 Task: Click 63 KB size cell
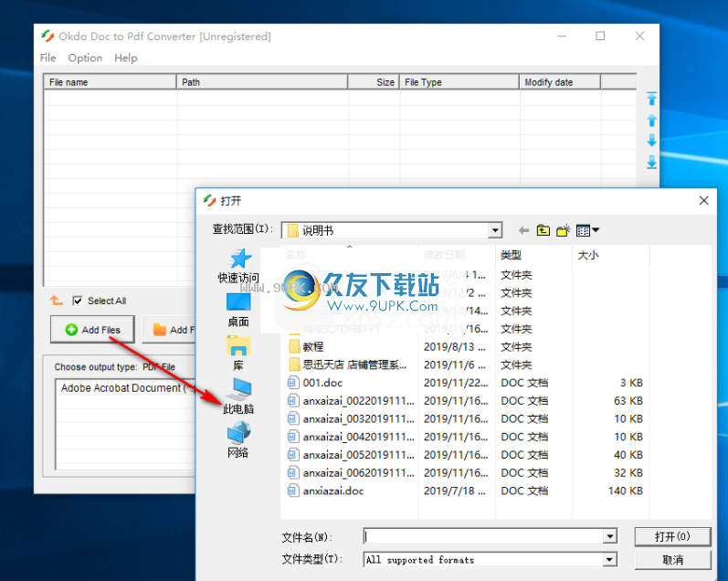click(628, 401)
